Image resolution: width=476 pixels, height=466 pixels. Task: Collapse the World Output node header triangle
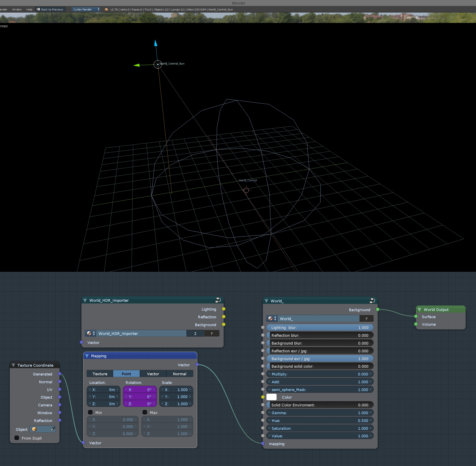tap(419, 309)
